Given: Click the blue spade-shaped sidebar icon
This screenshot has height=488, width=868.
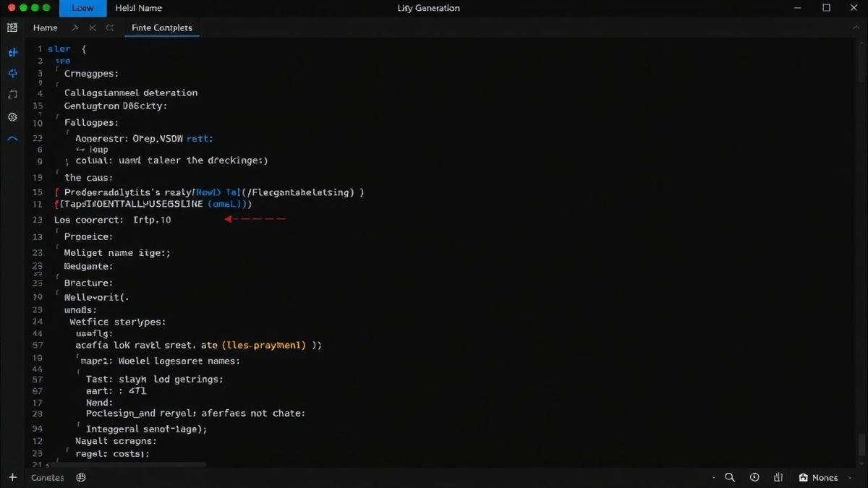Looking at the screenshot, I should coord(12,73).
